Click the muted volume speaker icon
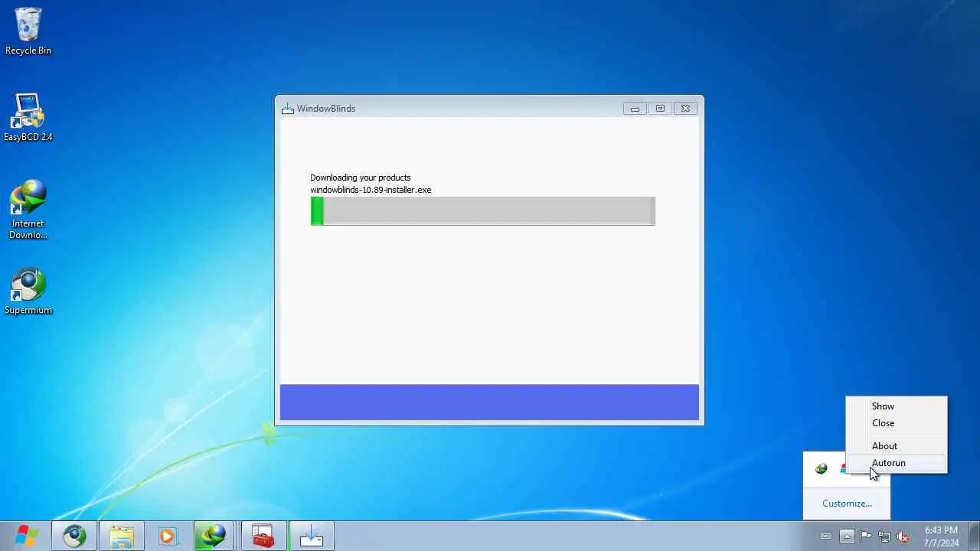 (903, 536)
